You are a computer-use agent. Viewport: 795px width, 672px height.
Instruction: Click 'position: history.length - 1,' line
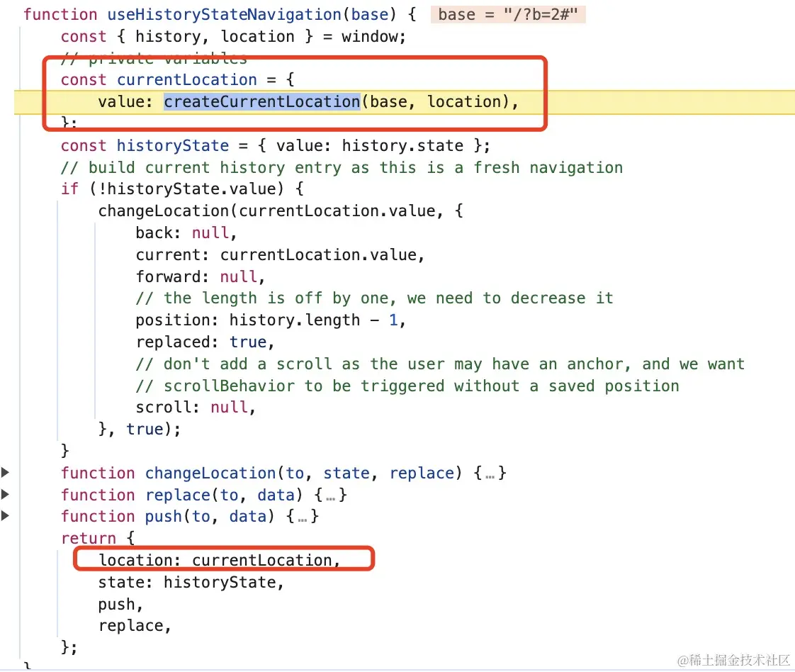tap(271, 320)
